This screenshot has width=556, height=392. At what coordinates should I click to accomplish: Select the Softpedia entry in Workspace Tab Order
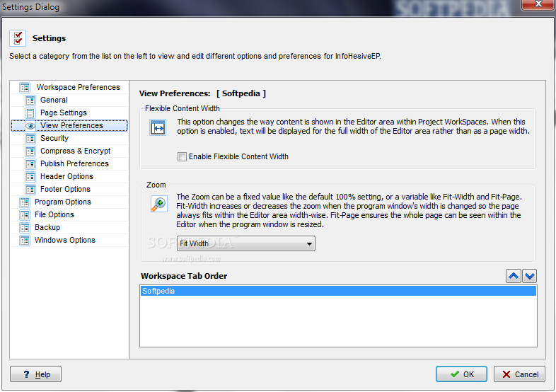(338, 291)
